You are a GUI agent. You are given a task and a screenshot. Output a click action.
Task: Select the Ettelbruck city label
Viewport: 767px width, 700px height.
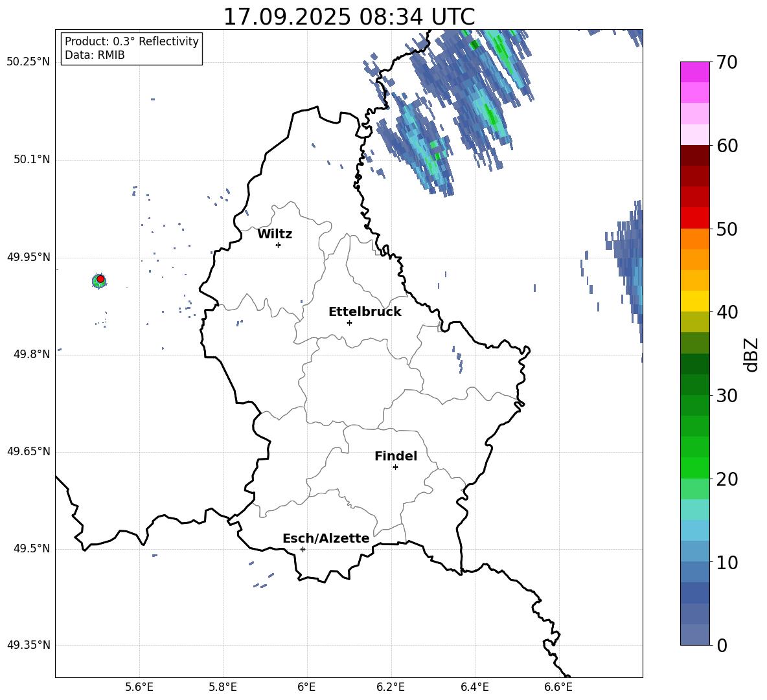pyautogui.click(x=365, y=312)
